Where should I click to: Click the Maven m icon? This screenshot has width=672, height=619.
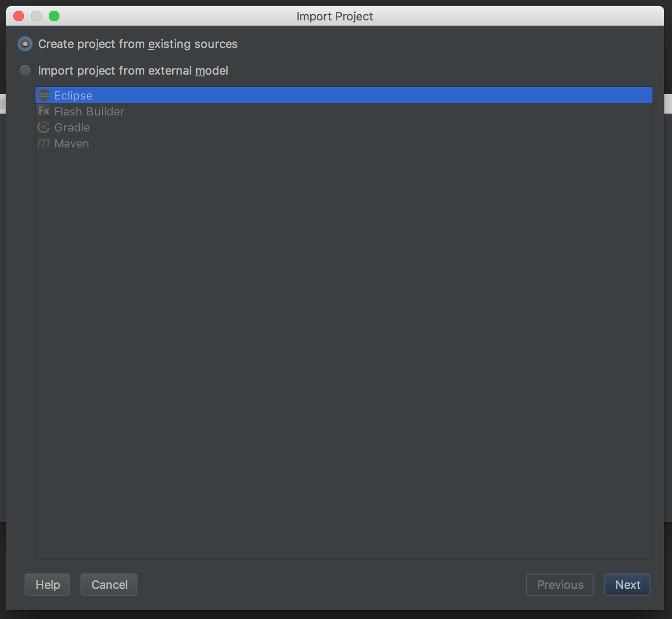(43, 143)
